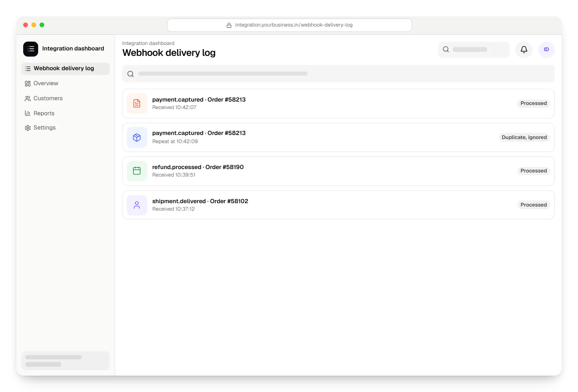Click the green calendar icon for refund.processed
The height and width of the screenshot is (392, 578).
(x=137, y=171)
